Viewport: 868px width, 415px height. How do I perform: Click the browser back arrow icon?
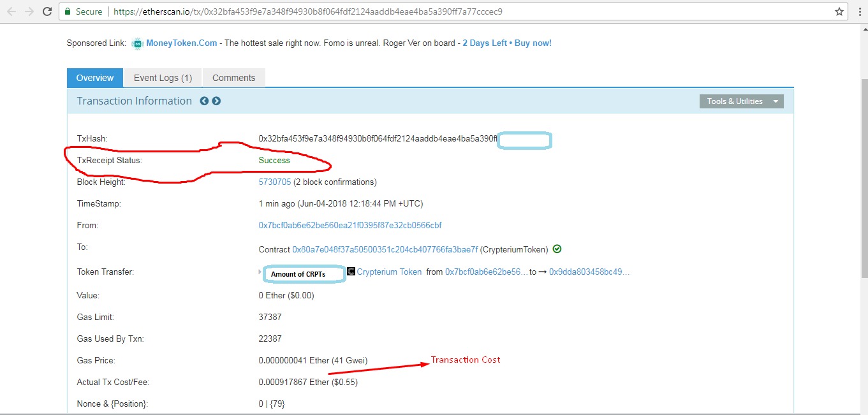(11, 11)
